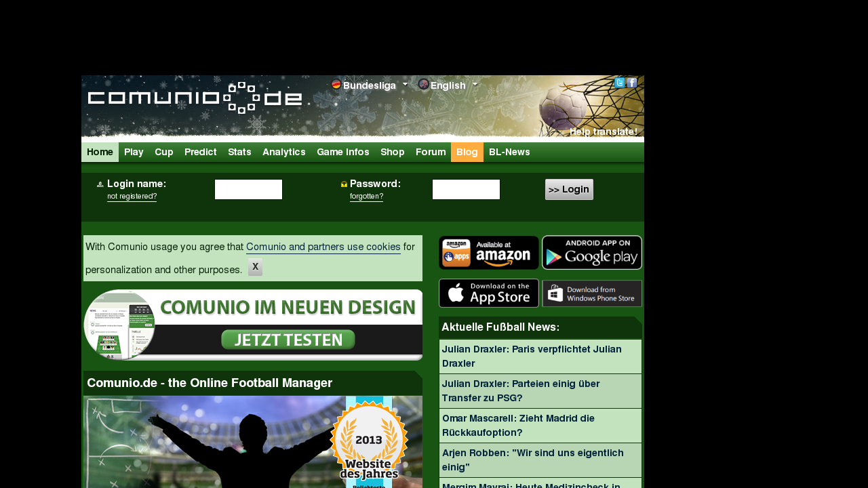Go to the Home tab
Image resolution: width=868 pixels, height=488 pixels.
pos(100,152)
